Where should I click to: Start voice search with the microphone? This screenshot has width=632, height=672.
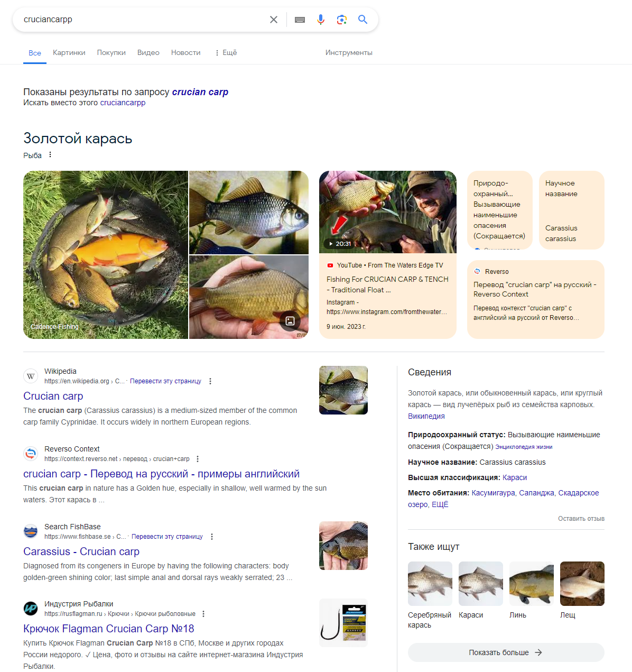(321, 20)
